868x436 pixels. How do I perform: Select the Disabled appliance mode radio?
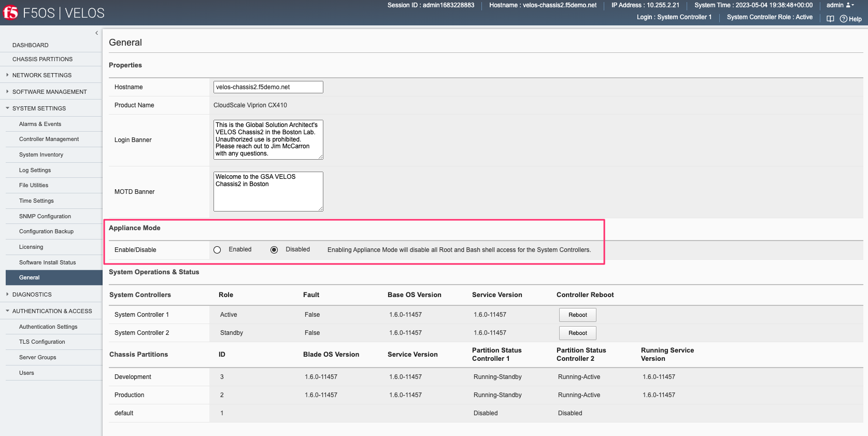click(x=274, y=250)
